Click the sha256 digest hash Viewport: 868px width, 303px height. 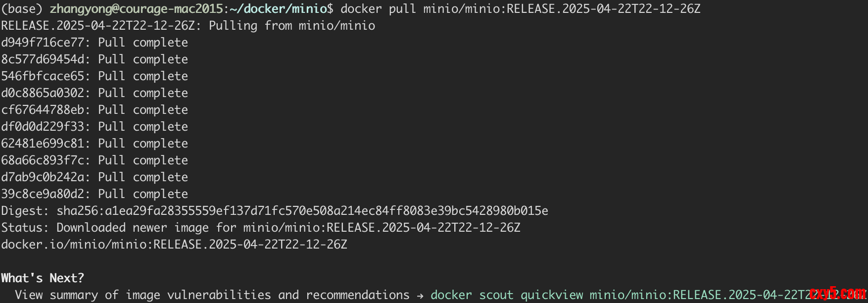(x=302, y=211)
